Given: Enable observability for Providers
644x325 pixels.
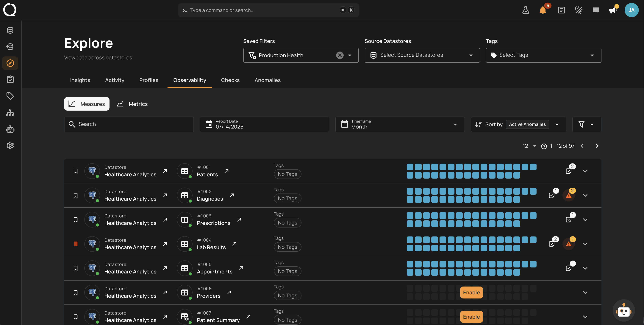Looking at the screenshot, I should point(471,292).
